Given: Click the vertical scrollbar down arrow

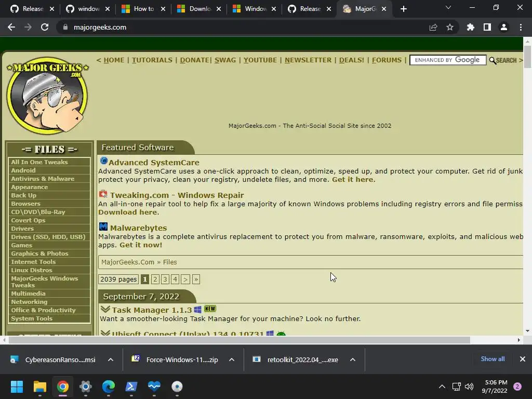Looking at the screenshot, I should tap(527, 331).
